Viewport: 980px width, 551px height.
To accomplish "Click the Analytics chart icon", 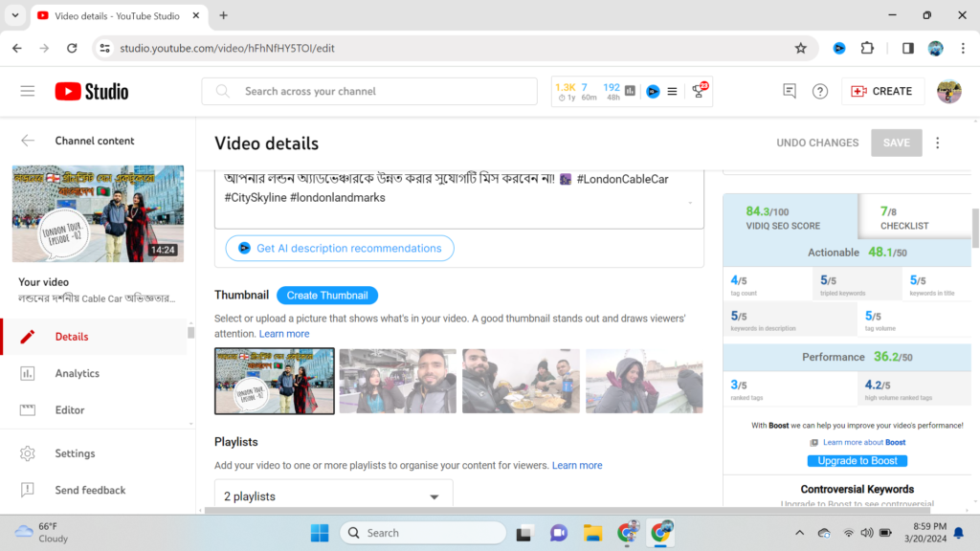I will click(x=28, y=374).
